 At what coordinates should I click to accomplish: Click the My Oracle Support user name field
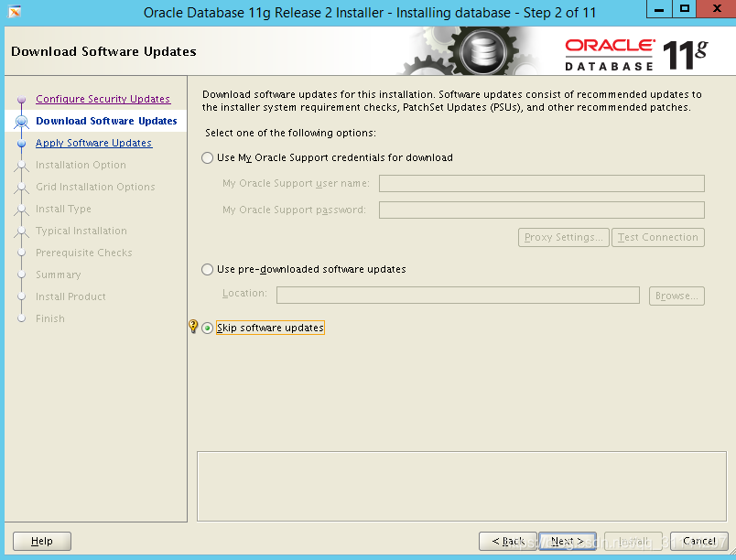pos(542,183)
